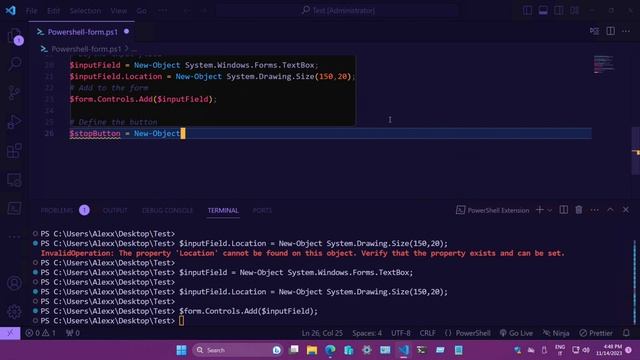Open Customize Layout icon in title bar
Screen dimensions: 640x360
coord(575,11)
